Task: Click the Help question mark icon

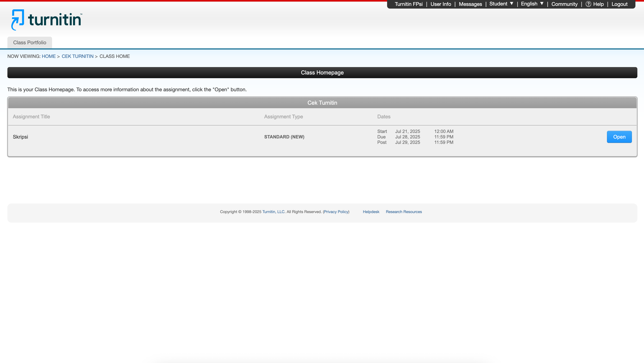Action: point(588,4)
